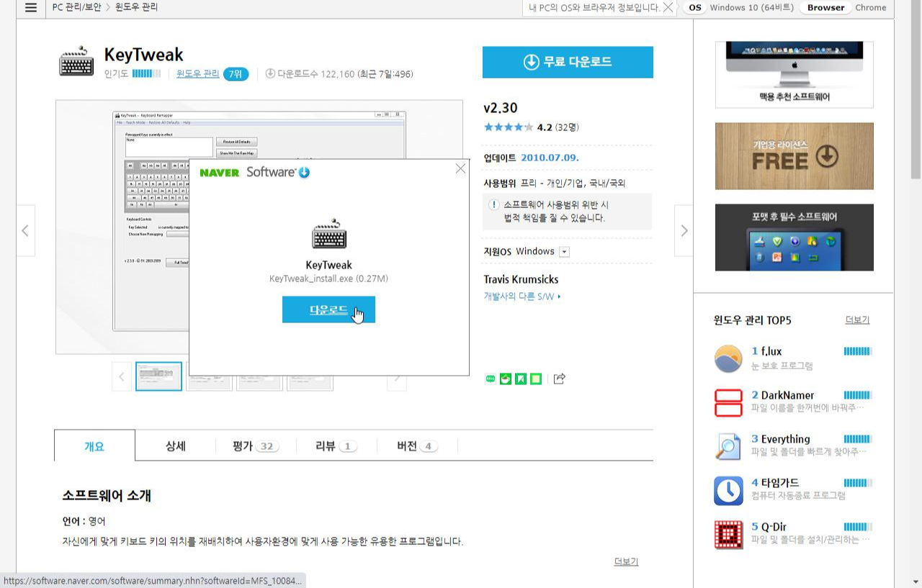
Task: Select the first screenshot thumbnail
Action: pos(158,376)
